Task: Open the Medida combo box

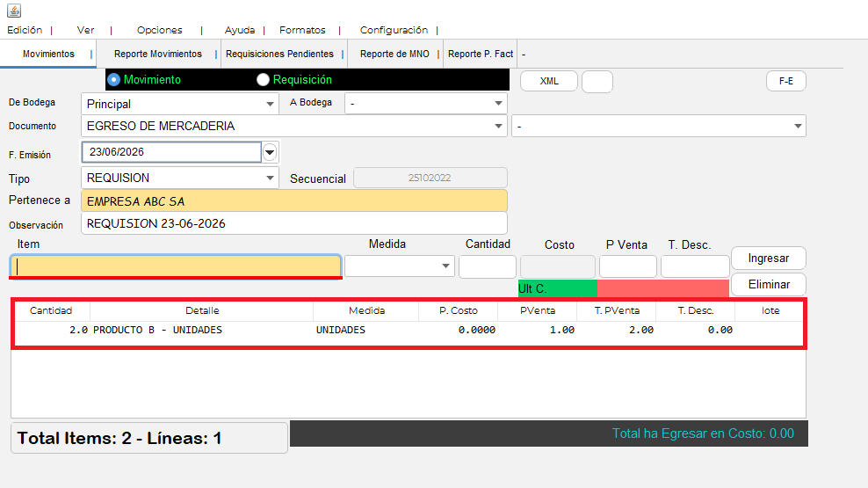Action: [x=399, y=266]
